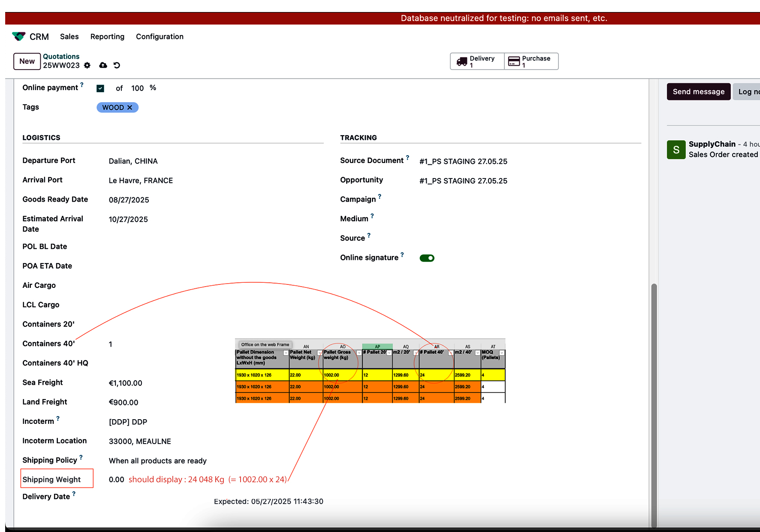Viewport: 760px width, 532px height.
Task: Turn off the Online signature toggle
Action: (427, 258)
